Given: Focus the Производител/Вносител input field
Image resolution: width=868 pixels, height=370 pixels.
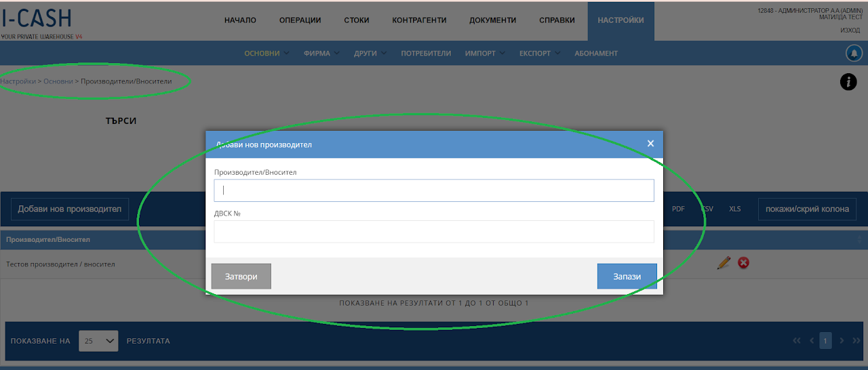Looking at the screenshot, I should coord(434,190).
